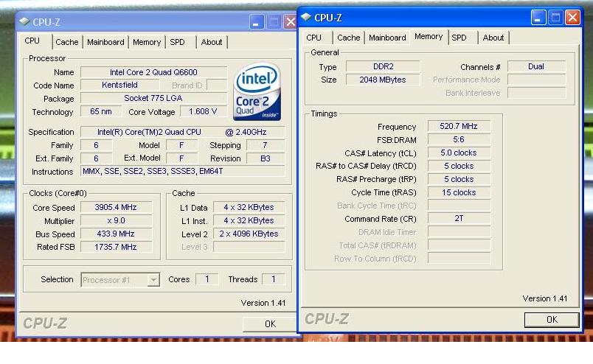Click OK button in left CPU-Z window

point(270,324)
